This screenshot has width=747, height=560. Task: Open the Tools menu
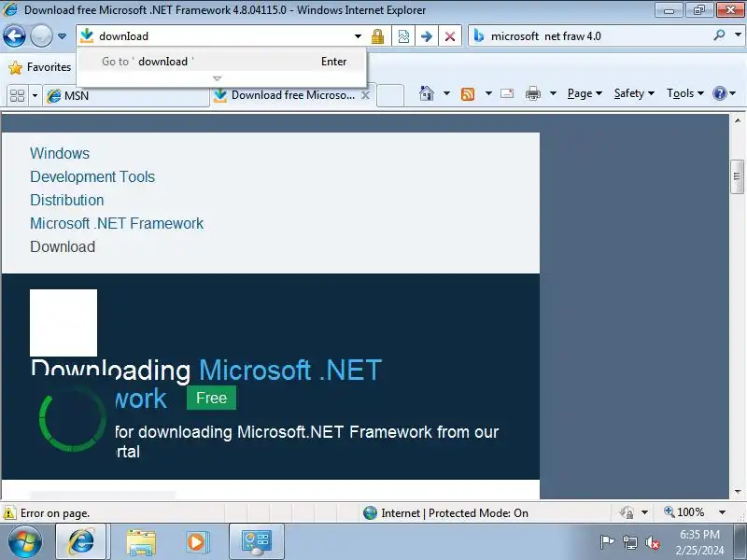[685, 93]
